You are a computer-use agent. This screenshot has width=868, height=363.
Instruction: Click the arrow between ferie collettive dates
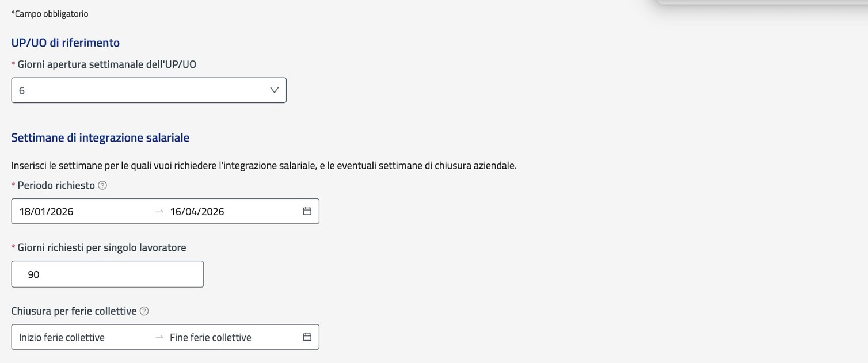159,338
